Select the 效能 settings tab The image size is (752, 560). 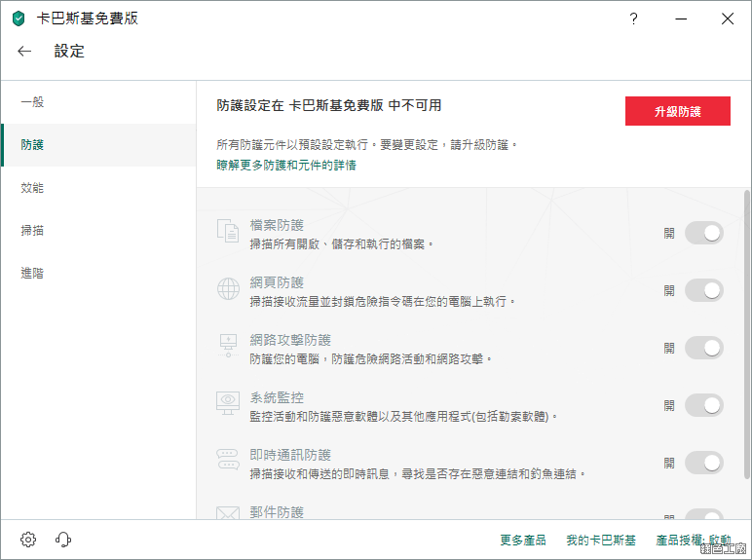[x=98, y=187]
